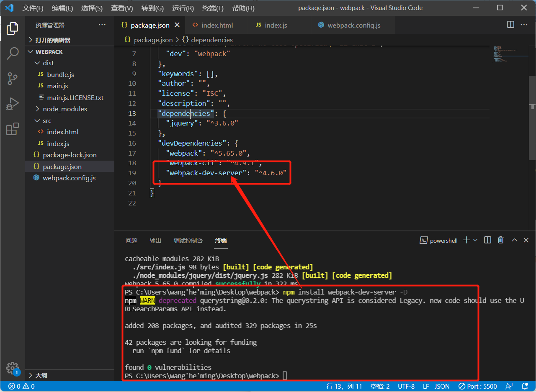Open the Explorer view in activity bar

click(13, 28)
